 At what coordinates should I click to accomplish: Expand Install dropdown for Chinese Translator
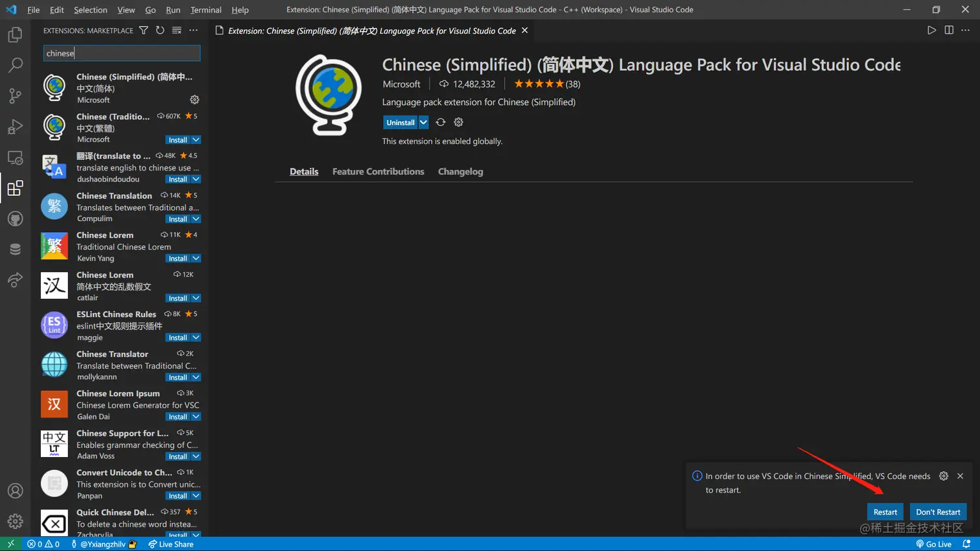tap(196, 377)
